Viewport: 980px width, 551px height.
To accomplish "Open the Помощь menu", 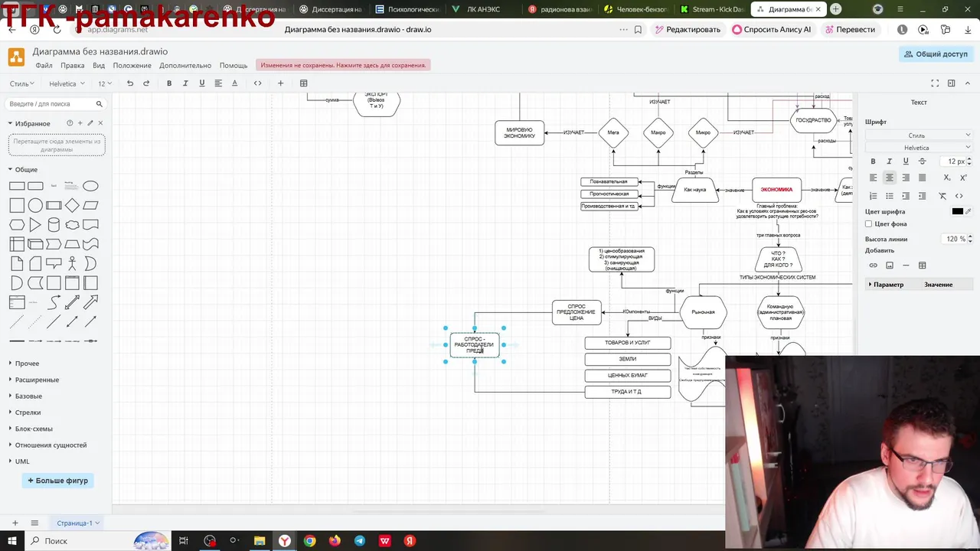I will coord(234,66).
